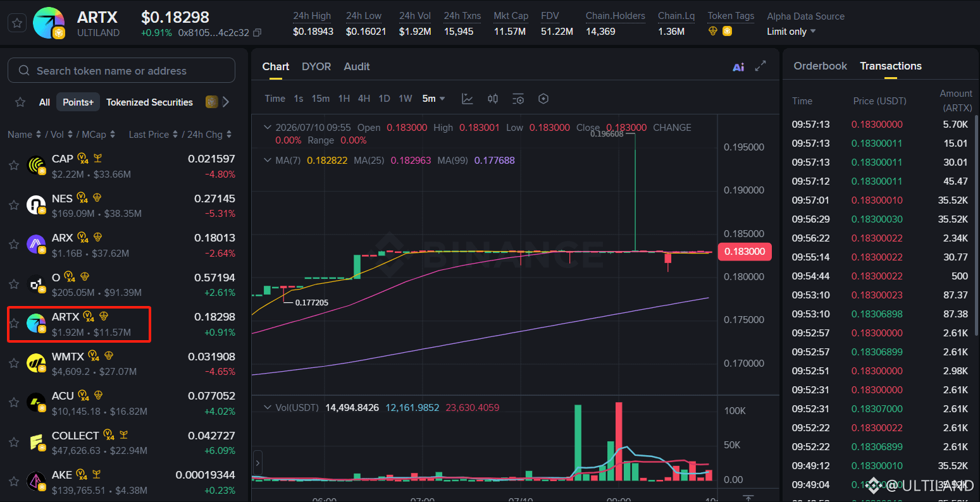
Task: Sort token list by Vol
Action: click(61, 134)
